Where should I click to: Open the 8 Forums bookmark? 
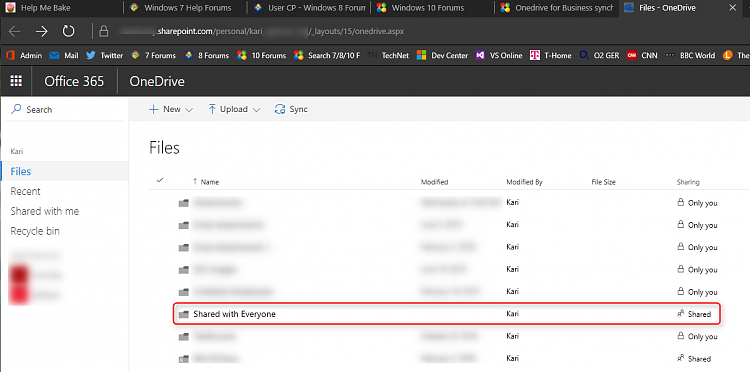[207, 55]
